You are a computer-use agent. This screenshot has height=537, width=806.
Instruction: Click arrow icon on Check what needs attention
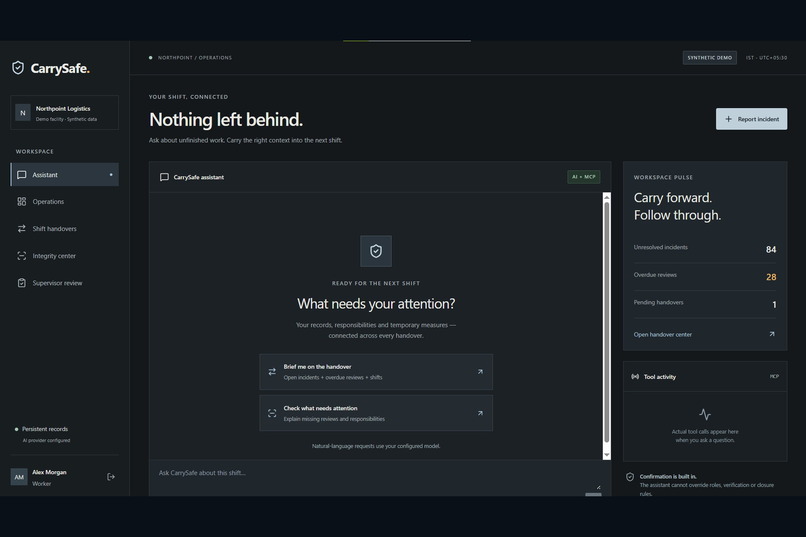(480, 413)
